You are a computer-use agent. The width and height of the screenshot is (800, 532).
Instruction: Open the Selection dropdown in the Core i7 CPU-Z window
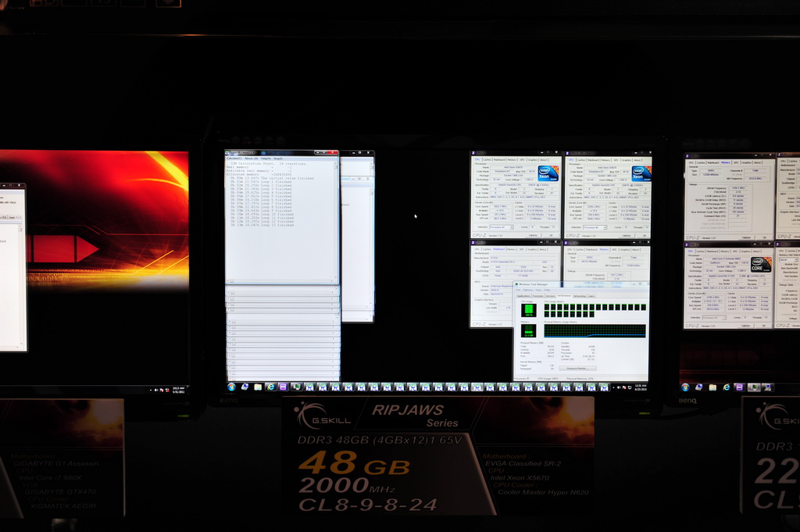coord(716,317)
